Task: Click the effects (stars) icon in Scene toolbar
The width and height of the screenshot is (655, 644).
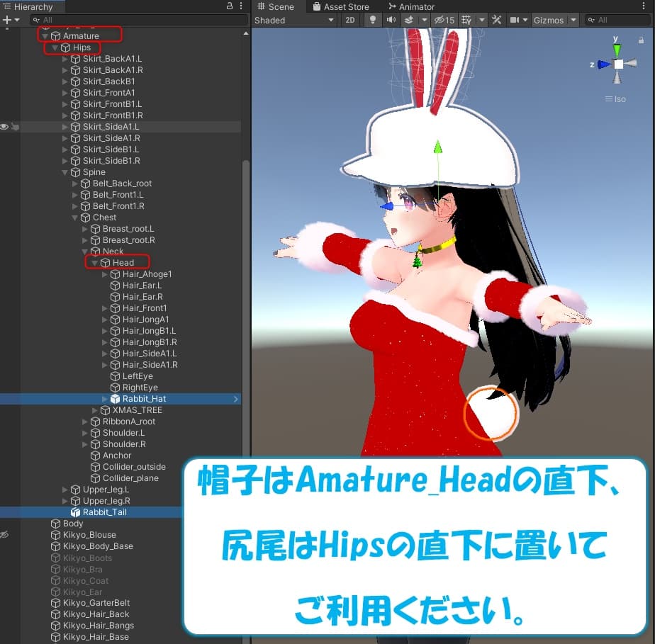Action: pyautogui.click(x=409, y=20)
